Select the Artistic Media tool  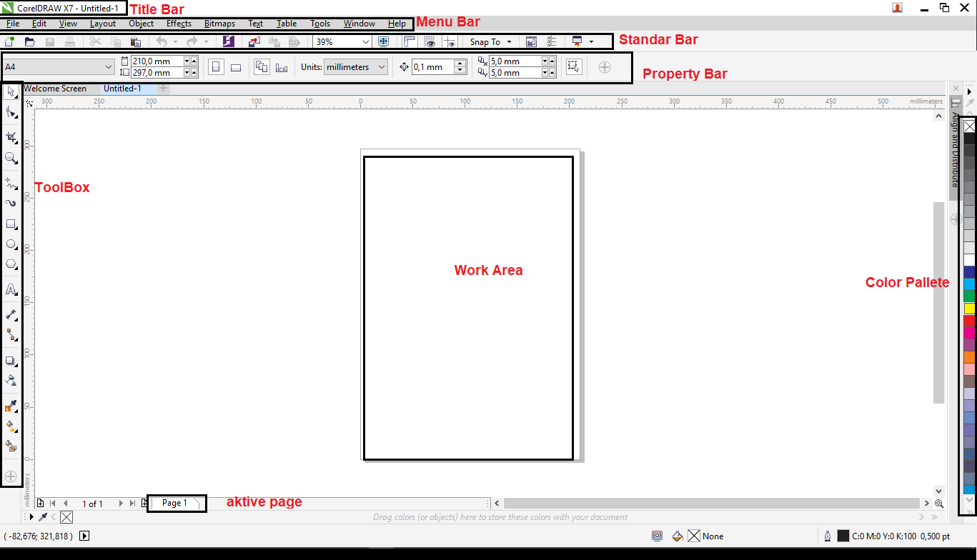pos(11,203)
